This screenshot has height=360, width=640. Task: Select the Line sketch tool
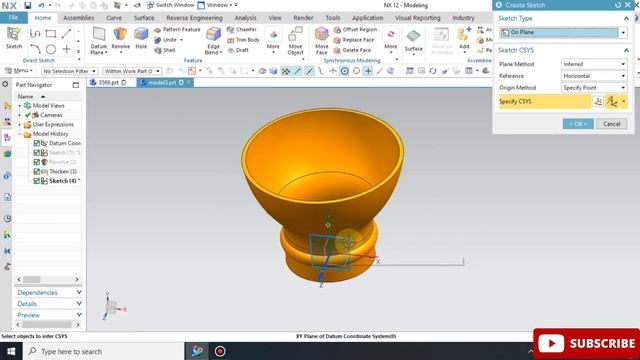pos(66,33)
